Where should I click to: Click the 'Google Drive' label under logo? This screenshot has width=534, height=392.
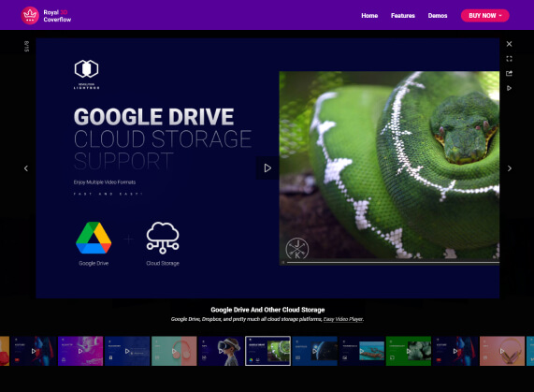(x=94, y=263)
